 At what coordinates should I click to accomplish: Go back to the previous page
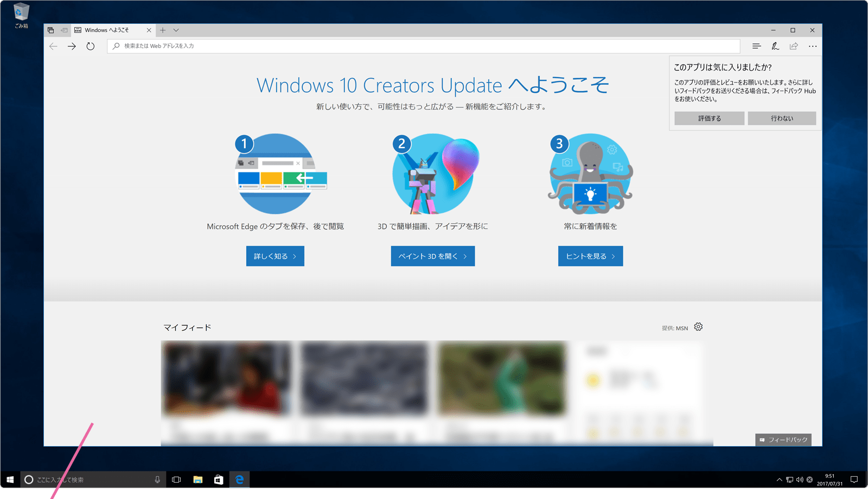[x=53, y=46]
